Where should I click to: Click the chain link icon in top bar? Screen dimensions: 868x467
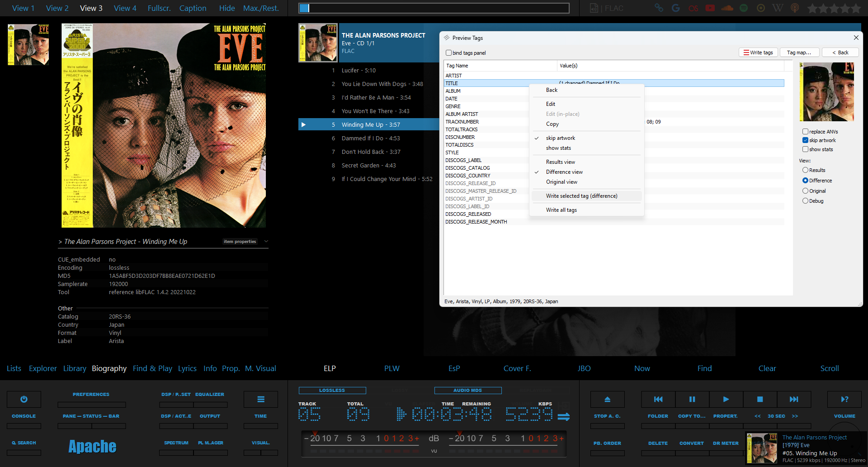[x=659, y=8]
